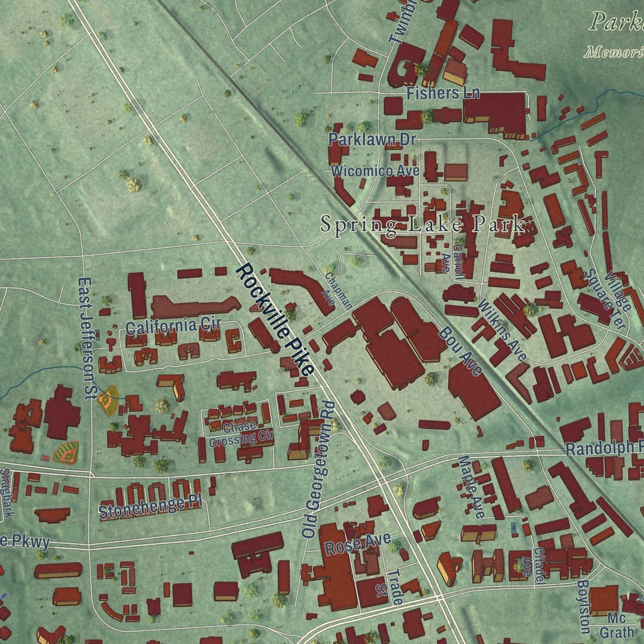
Task: Select the Boylston street label
Action: click(x=584, y=606)
